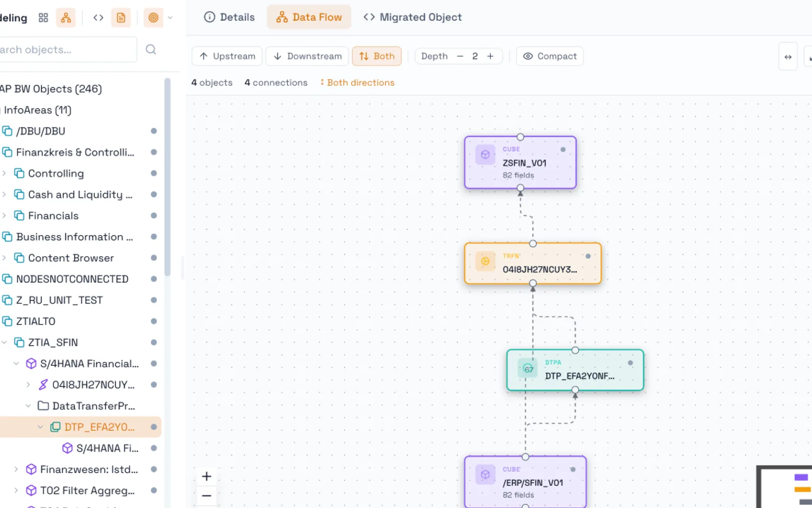812x508 pixels.
Task: Increase depth with plus button
Action: [490, 56]
